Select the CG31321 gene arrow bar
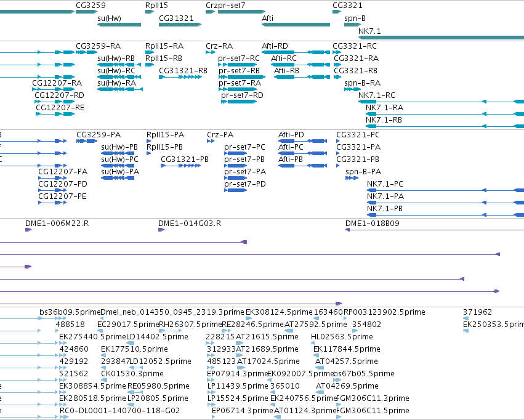Screen dimensions: 524x420 click(180, 25)
